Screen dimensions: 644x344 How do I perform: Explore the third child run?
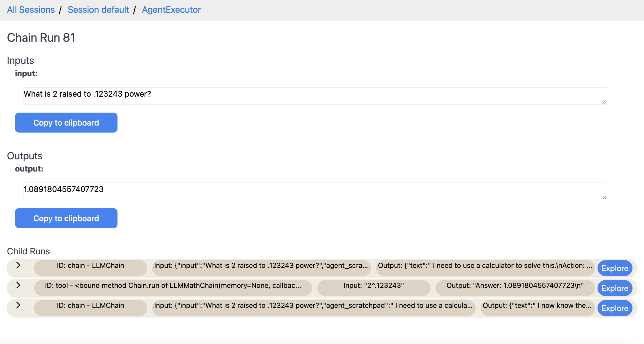pos(615,308)
